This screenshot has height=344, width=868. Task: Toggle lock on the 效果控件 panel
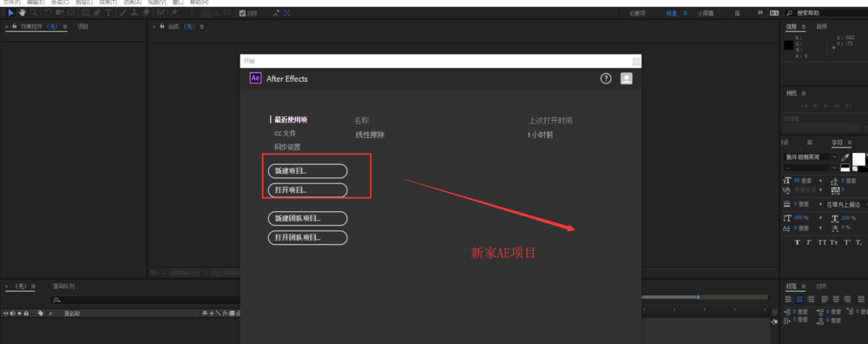click(15, 26)
